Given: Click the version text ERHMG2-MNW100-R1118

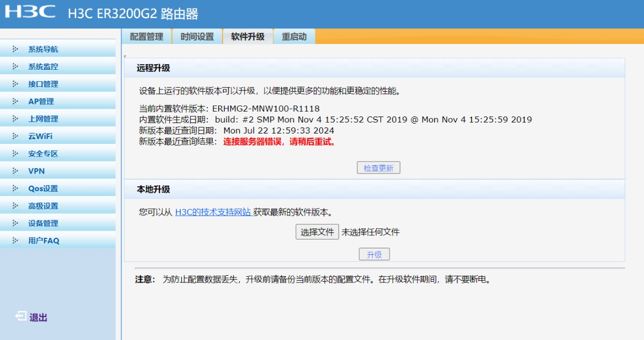Looking at the screenshot, I should [x=266, y=109].
